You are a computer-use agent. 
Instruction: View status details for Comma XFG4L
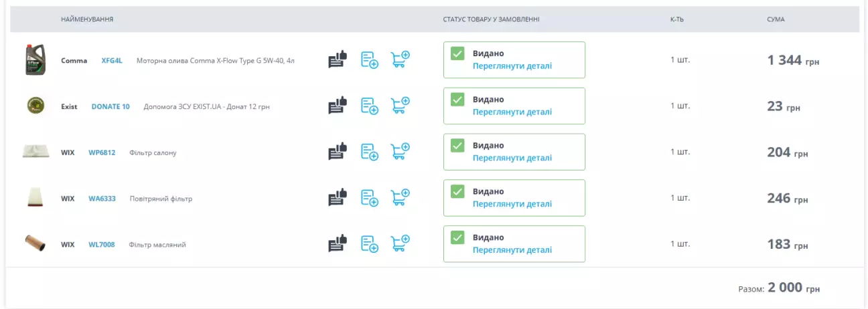tap(512, 66)
